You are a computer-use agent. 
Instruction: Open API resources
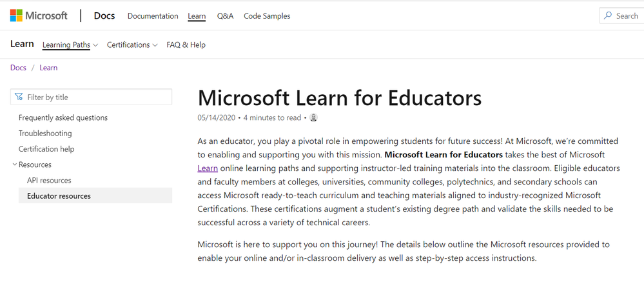[x=49, y=180]
